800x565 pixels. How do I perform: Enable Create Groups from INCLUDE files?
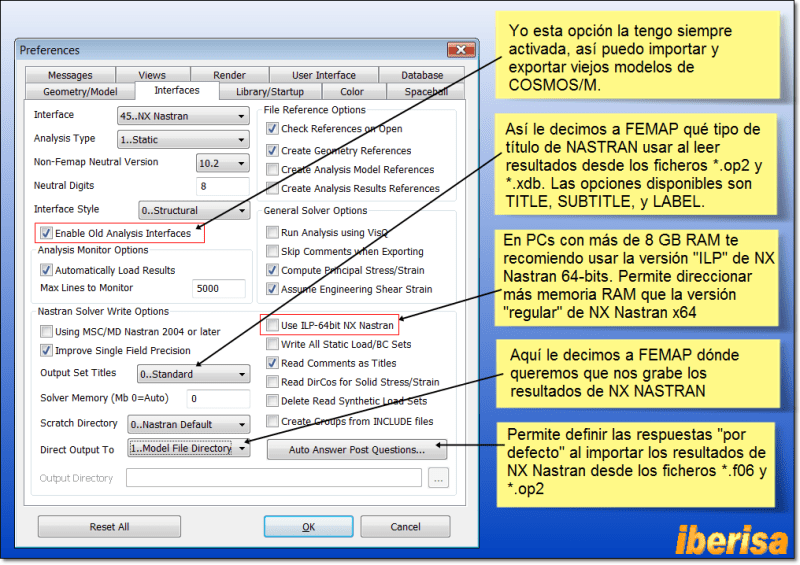[272, 421]
